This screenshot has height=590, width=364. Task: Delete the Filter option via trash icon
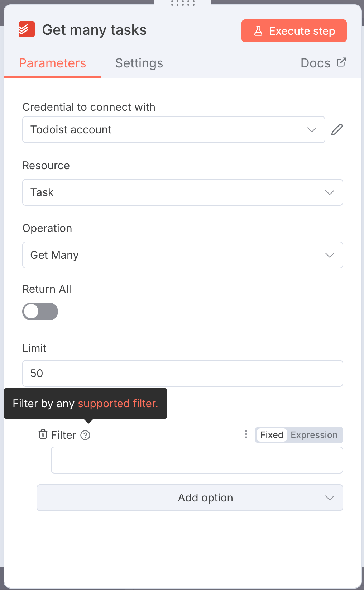click(x=43, y=434)
